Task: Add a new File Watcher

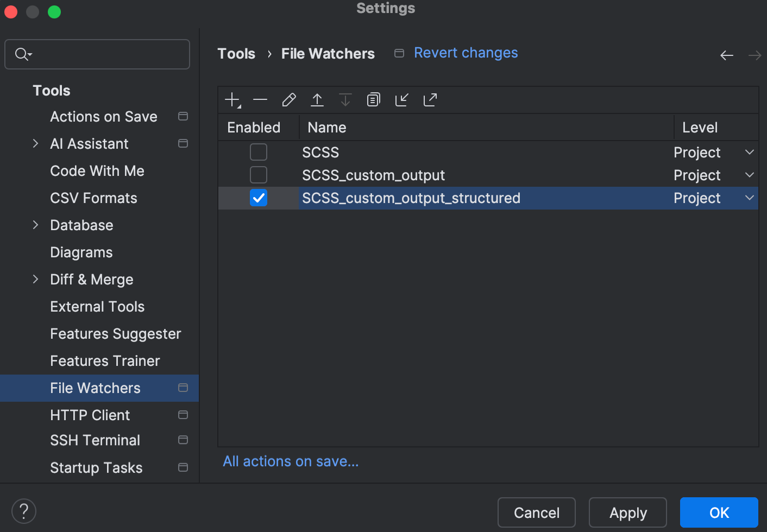Action: [x=232, y=99]
